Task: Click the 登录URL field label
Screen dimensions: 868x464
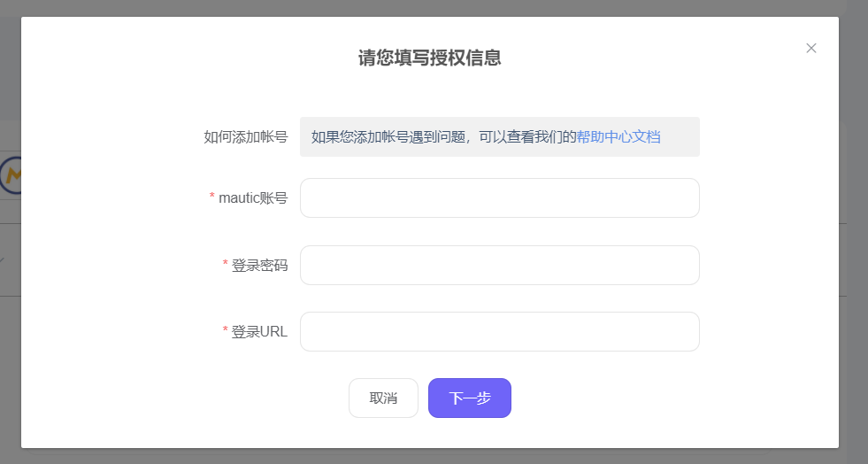Action: pyautogui.click(x=259, y=332)
